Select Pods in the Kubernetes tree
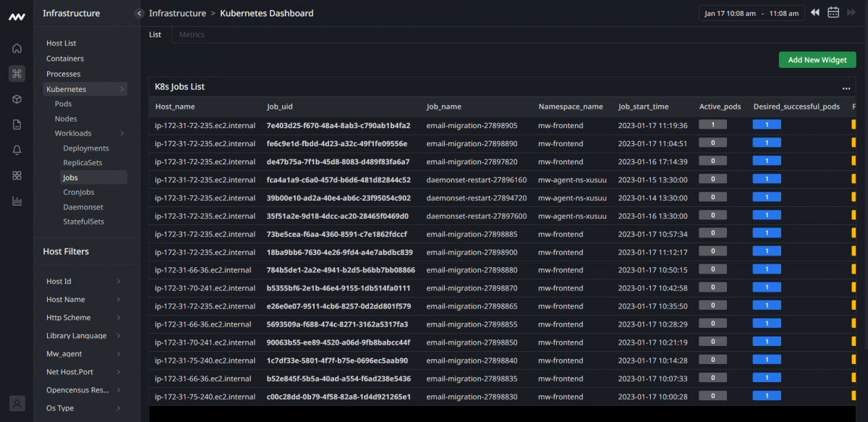This screenshot has width=868, height=422. click(64, 104)
